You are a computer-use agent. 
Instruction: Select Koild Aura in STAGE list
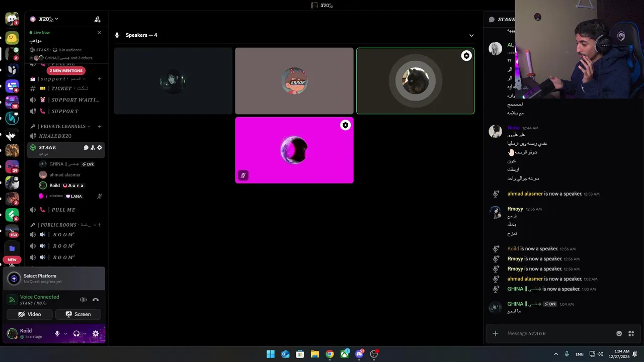(x=70, y=186)
